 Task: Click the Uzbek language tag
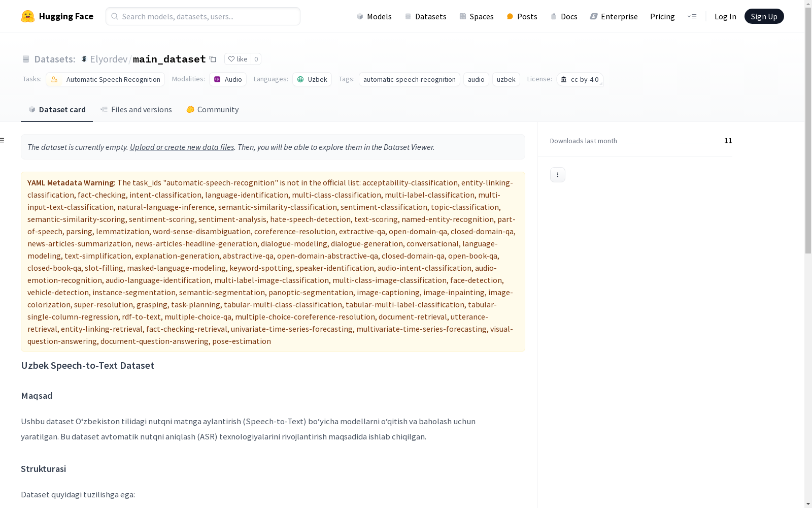tap(312, 79)
